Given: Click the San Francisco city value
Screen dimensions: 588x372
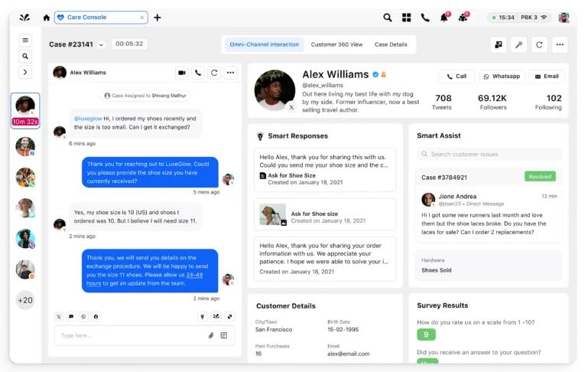Looking at the screenshot, I should (x=274, y=330).
